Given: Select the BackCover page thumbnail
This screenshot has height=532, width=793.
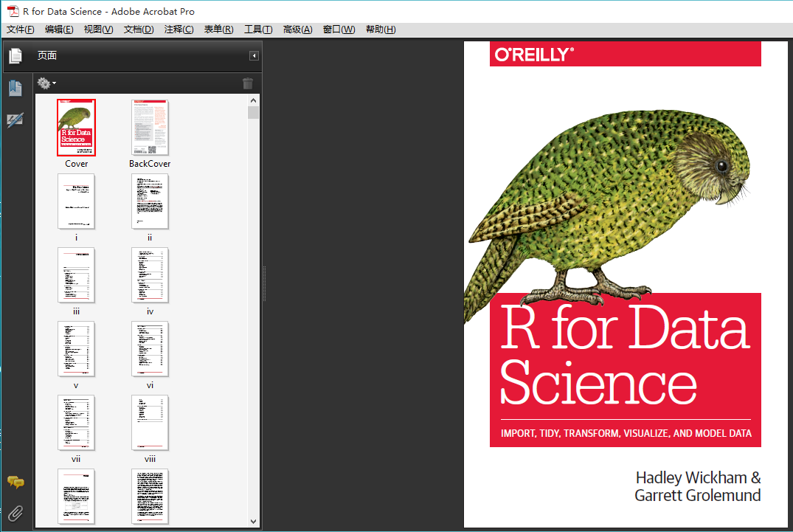Looking at the screenshot, I should 150,128.
